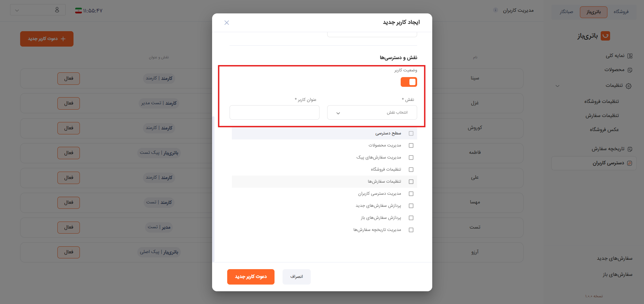The image size is (644, 304).
Task: Toggle the وضعیت کاربر switch off
Action: click(x=409, y=82)
